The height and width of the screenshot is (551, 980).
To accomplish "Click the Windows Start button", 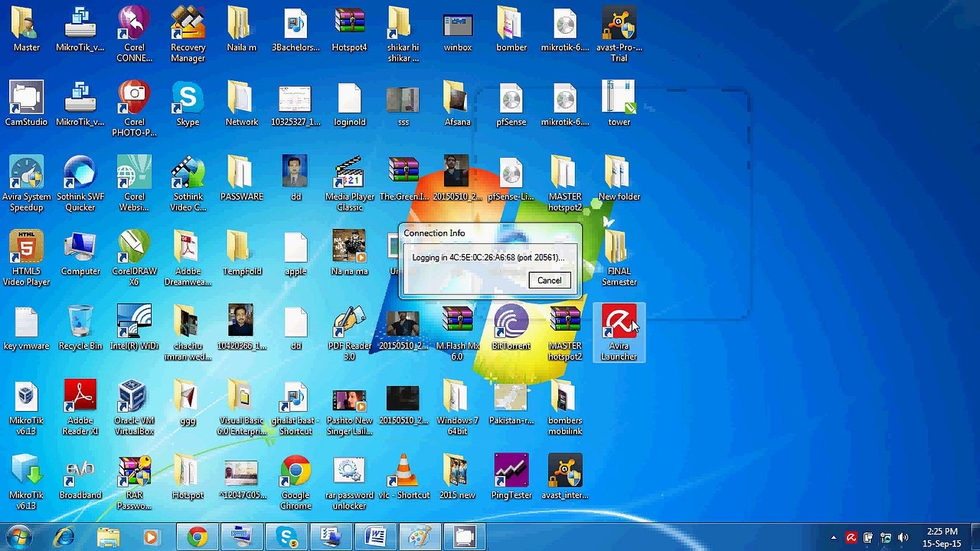I will [x=18, y=537].
